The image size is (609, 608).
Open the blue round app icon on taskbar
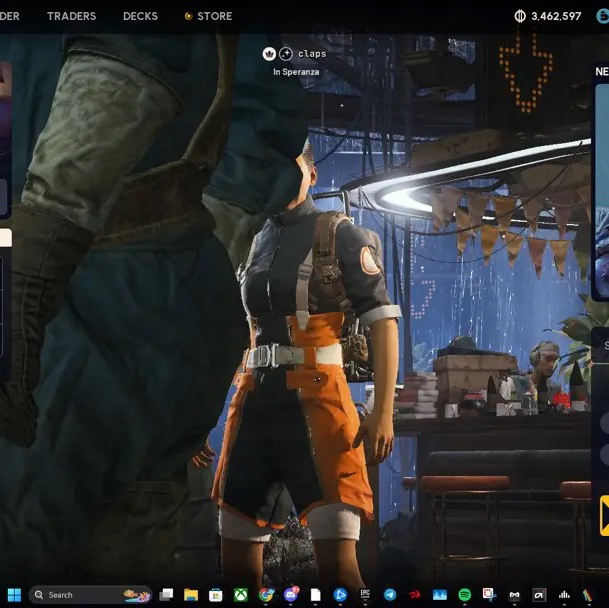(340, 594)
